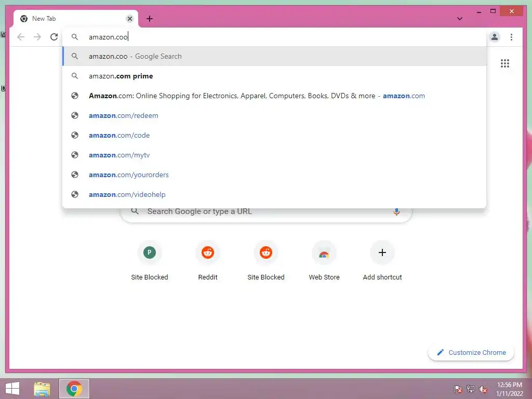Open the Site Blocked shortcut with Reddit icon
Image resolution: width=532 pixels, height=399 pixels.
(266, 261)
